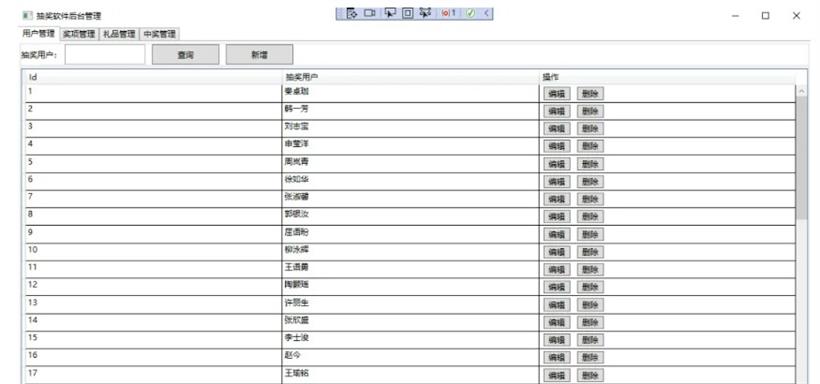Delete user in row Id 1
This screenshot has width=820, height=384.
(x=590, y=94)
